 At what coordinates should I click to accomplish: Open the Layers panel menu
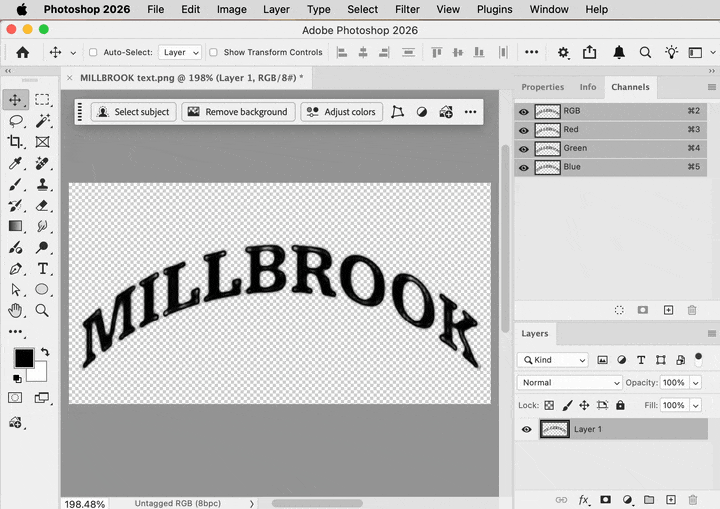point(711,334)
